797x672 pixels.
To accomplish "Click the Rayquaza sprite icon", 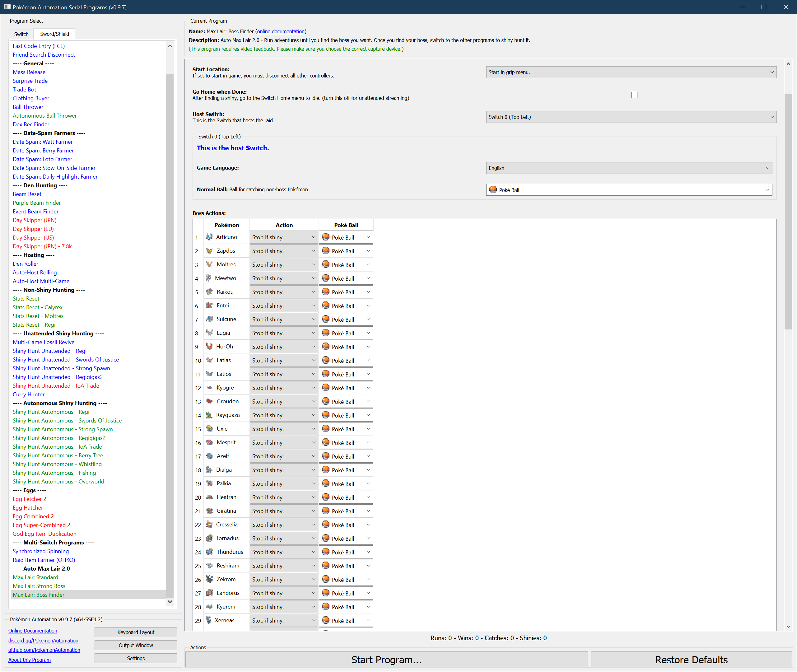I will click(x=209, y=415).
